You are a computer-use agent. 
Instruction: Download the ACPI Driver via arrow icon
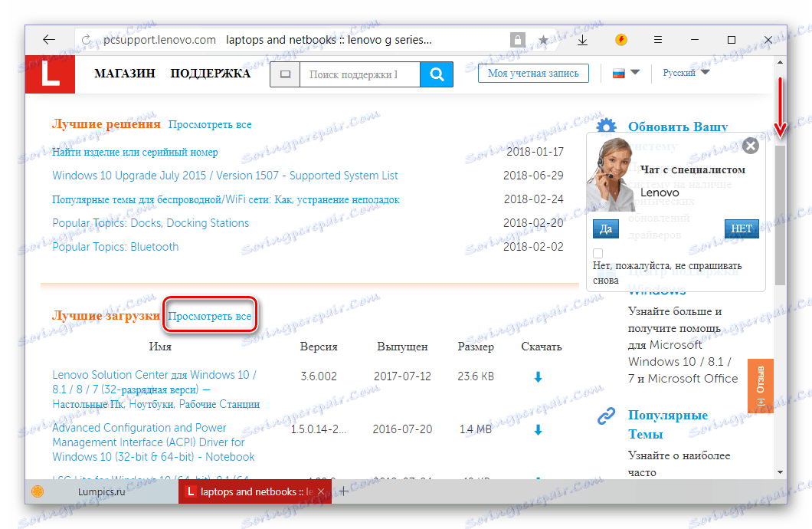[538, 430]
